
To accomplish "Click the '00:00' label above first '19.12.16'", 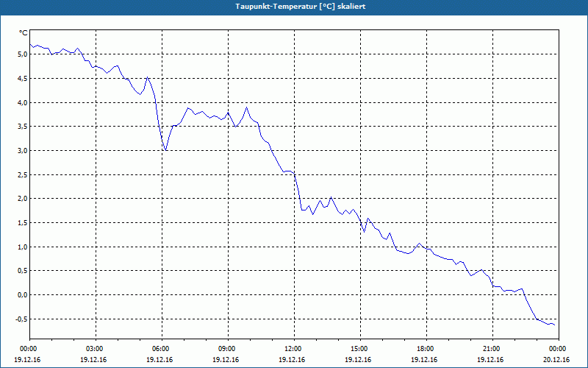I will [x=29, y=349].
